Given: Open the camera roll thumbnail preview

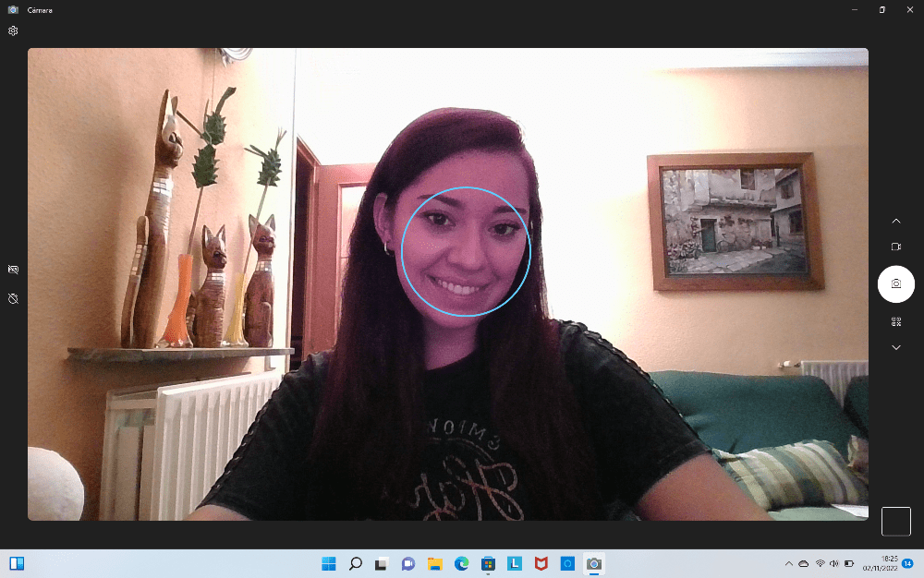Looking at the screenshot, I should pyautogui.click(x=895, y=522).
